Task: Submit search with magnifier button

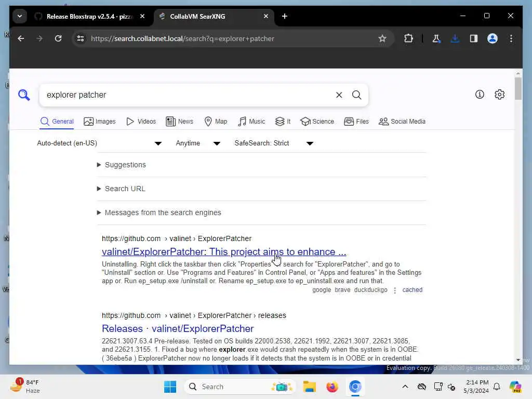Action: tap(356, 95)
